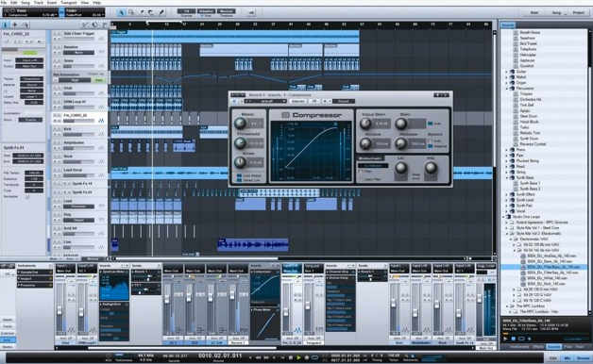Click the Sidechain button in the Compressor header
This screenshot has height=364, width=593.
298,101
